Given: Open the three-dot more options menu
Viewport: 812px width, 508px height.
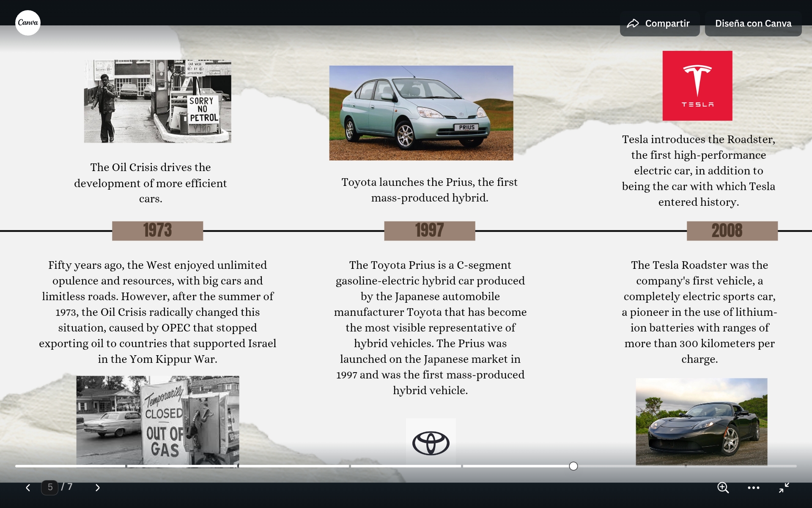Looking at the screenshot, I should point(753,488).
